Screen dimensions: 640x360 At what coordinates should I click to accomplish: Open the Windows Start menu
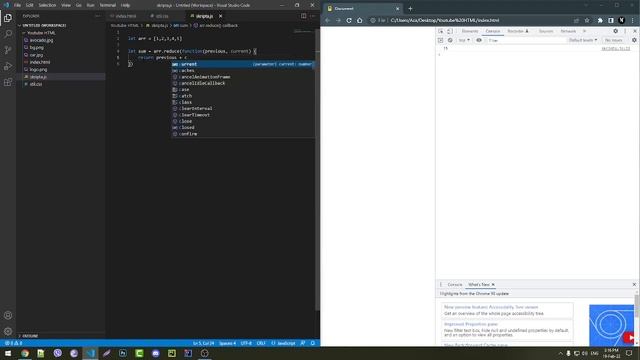coord(8,353)
